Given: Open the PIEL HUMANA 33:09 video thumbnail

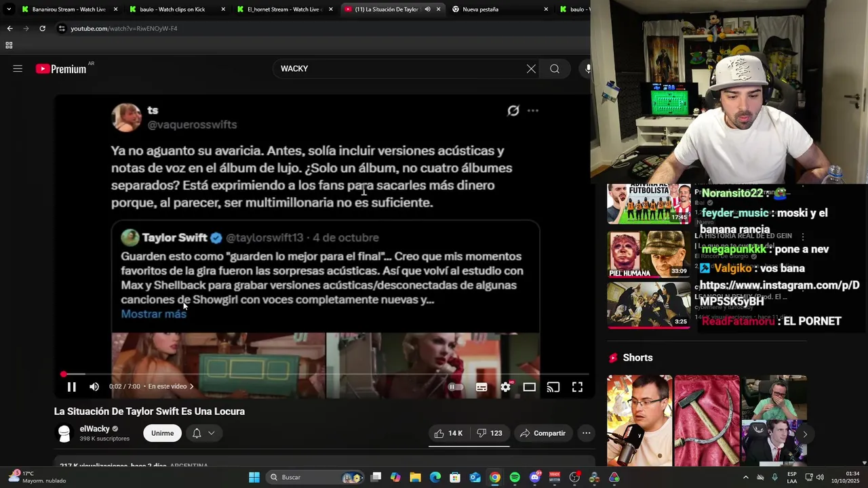Looking at the screenshot, I should click(x=648, y=254).
